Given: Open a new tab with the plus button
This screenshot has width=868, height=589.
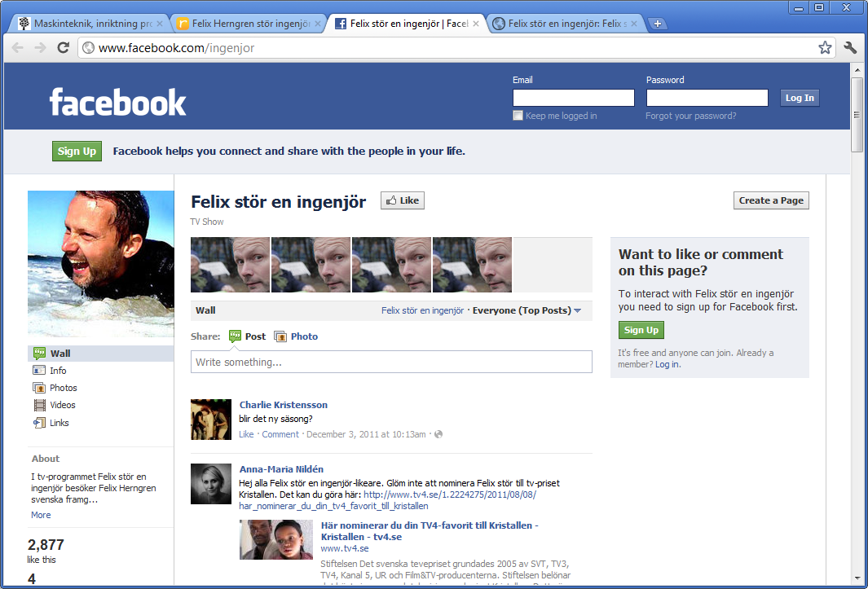Looking at the screenshot, I should coord(657,24).
